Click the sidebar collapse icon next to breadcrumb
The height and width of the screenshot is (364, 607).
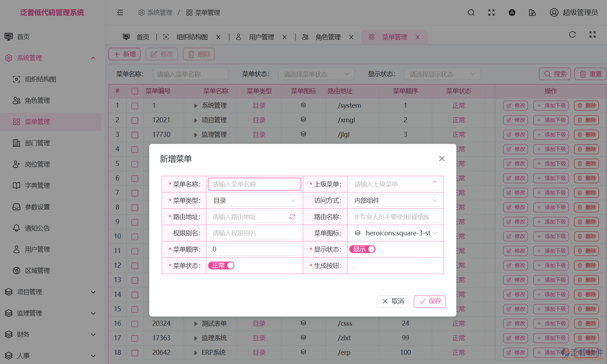coord(120,12)
